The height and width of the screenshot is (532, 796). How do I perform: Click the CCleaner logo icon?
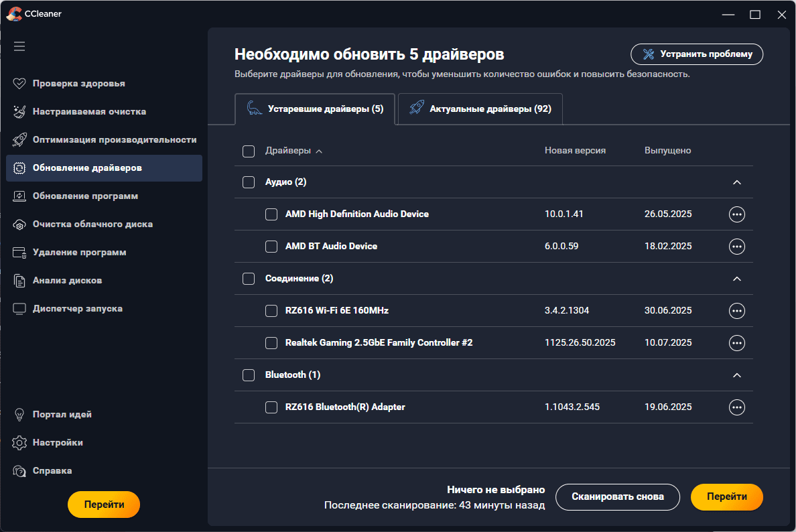[x=14, y=13]
